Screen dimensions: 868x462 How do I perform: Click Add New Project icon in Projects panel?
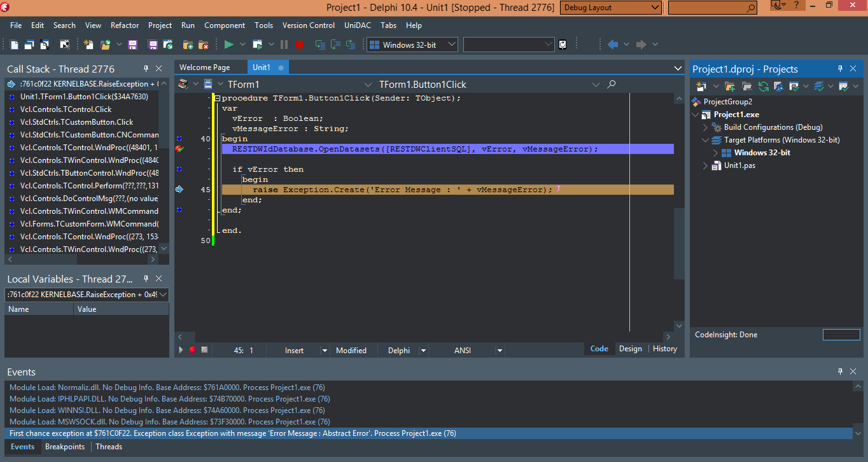[x=702, y=86]
